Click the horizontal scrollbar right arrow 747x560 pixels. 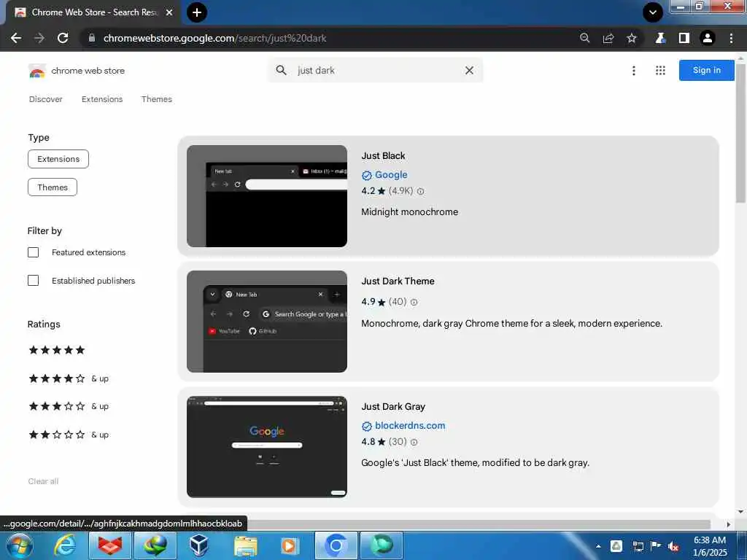click(x=728, y=524)
